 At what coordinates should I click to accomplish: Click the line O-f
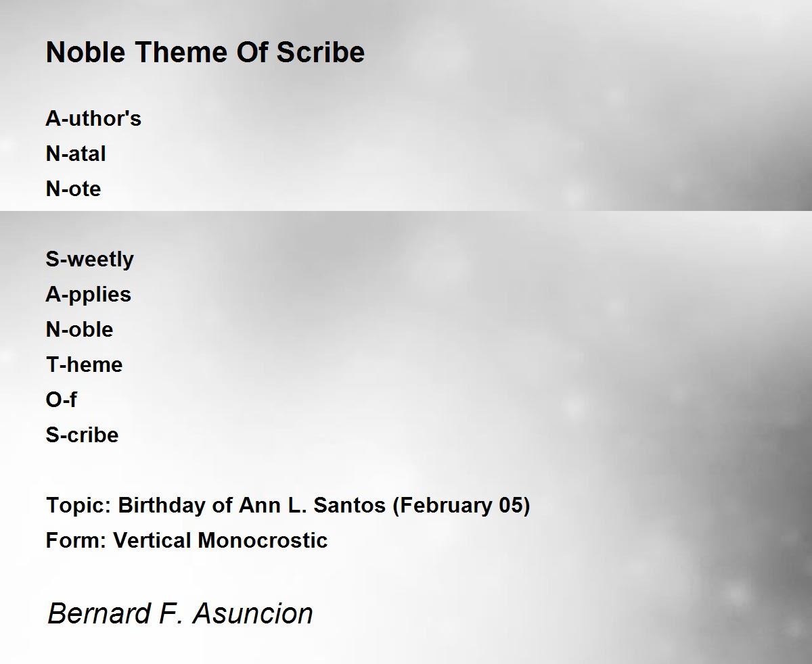61,400
